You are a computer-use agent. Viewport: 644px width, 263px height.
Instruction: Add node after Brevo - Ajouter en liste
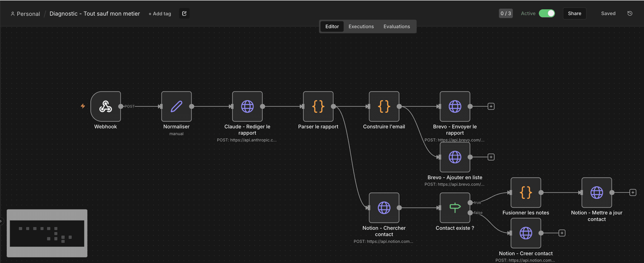point(491,157)
